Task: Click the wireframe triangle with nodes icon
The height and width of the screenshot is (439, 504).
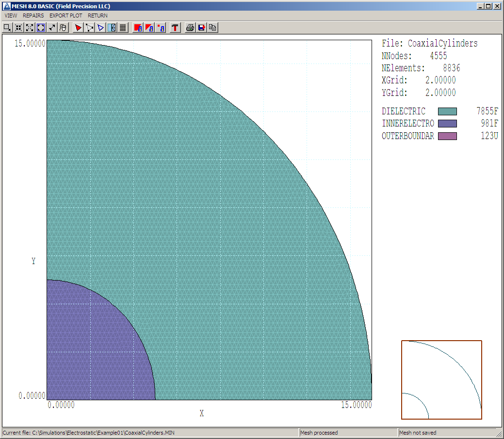Action: (x=89, y=28)
